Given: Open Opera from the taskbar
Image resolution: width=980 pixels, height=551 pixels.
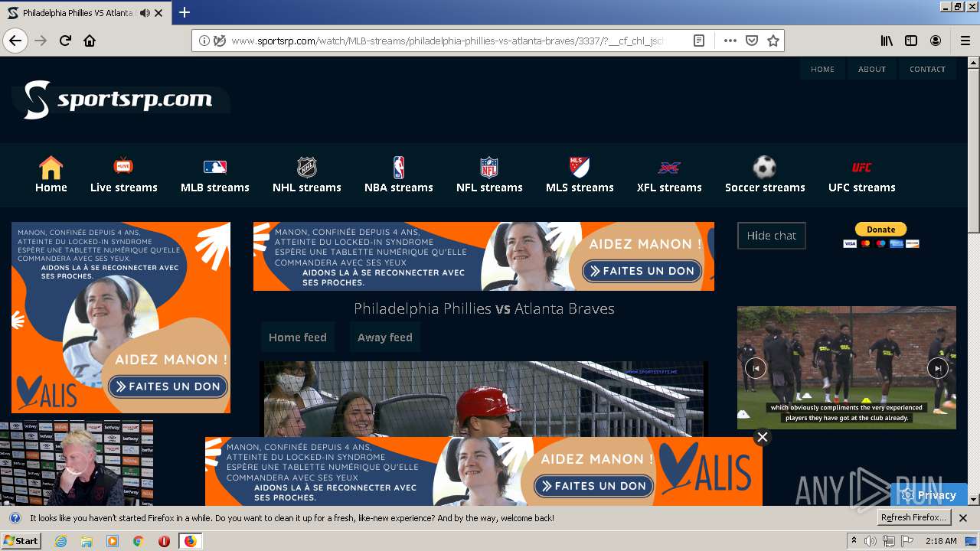Looking at the screenshot, I should [164, 541].
